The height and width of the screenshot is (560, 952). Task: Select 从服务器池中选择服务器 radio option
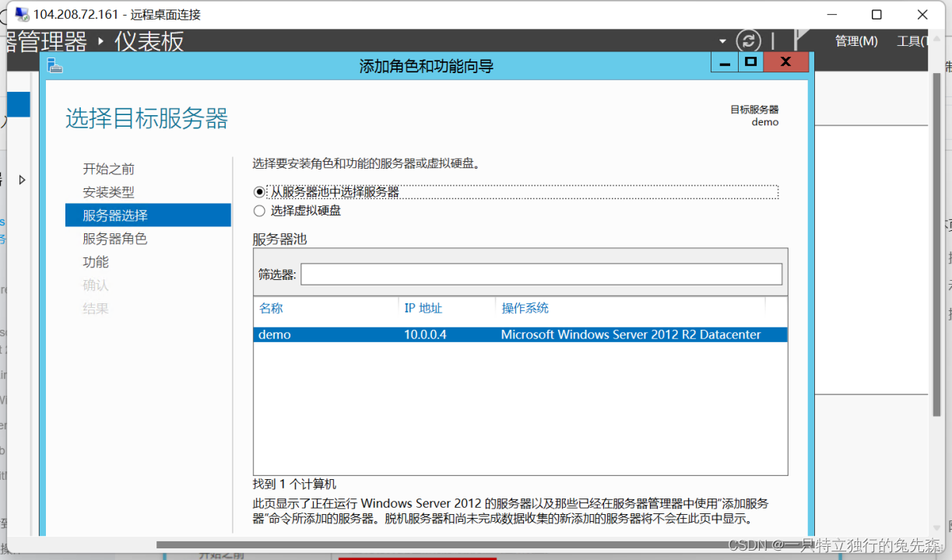pyautogui.click(x=259, y=192)
